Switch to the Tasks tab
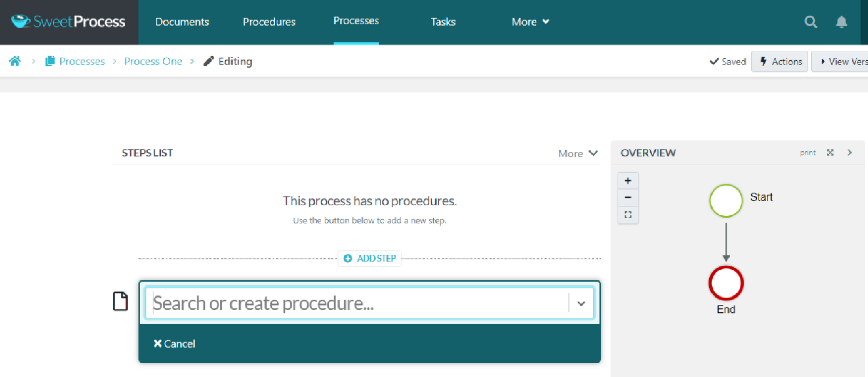 click(x=443, y=22)
